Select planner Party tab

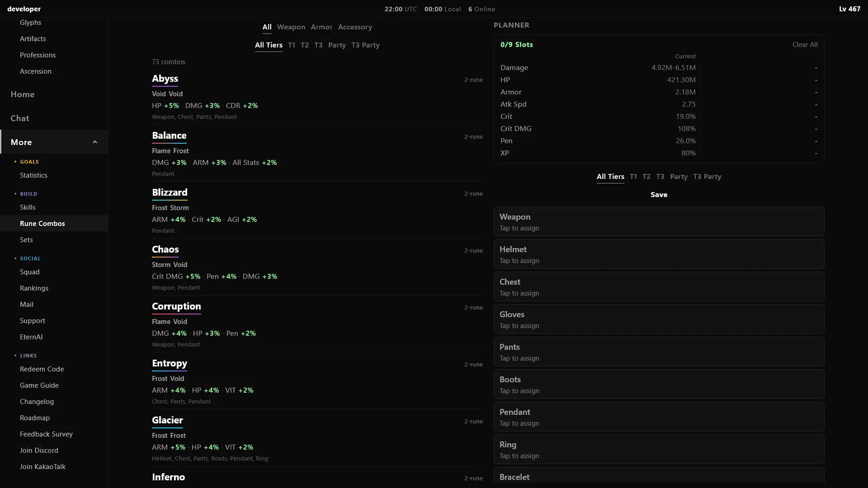[679, 177]
